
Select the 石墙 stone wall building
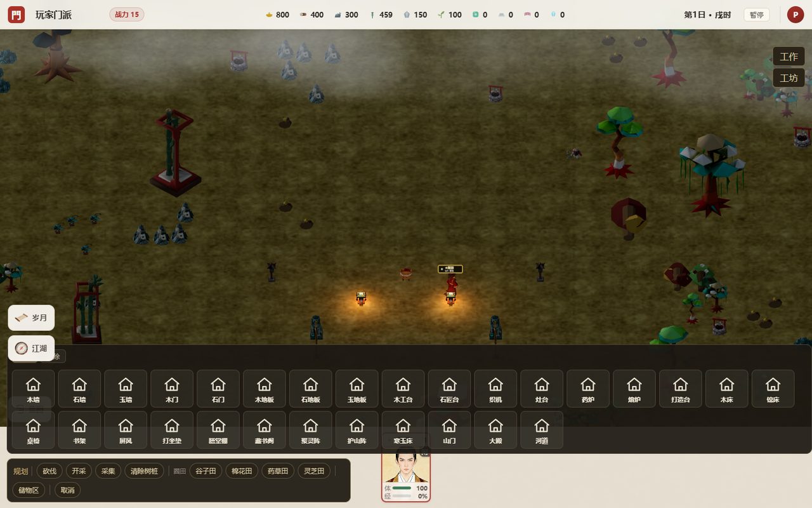79,389
